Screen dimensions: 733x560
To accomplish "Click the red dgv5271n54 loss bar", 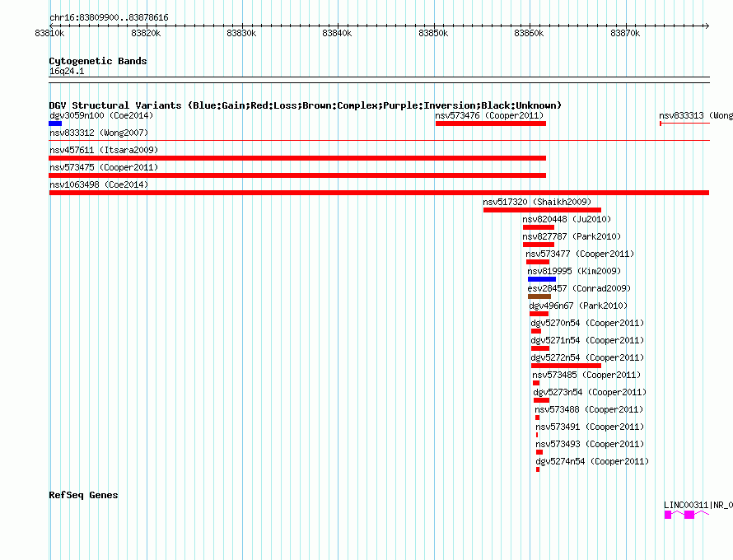I will coord(540,348).
